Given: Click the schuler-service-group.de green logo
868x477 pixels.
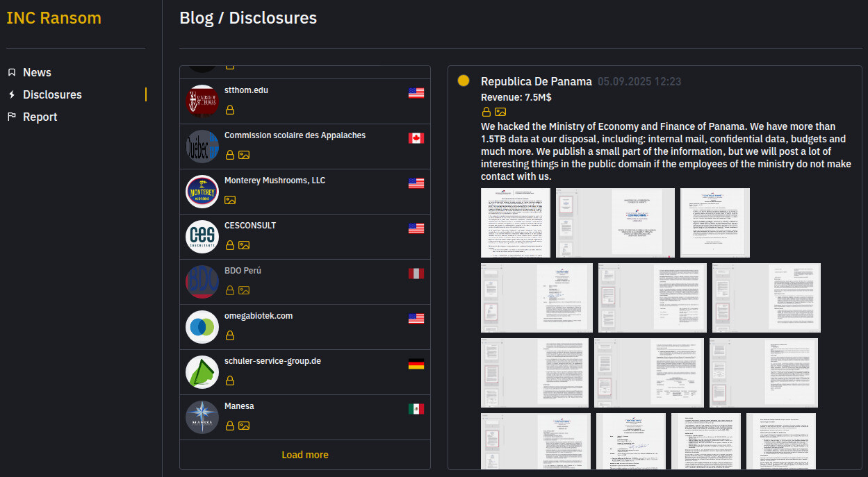Looking at the screenshot, I should pos(202,372).
